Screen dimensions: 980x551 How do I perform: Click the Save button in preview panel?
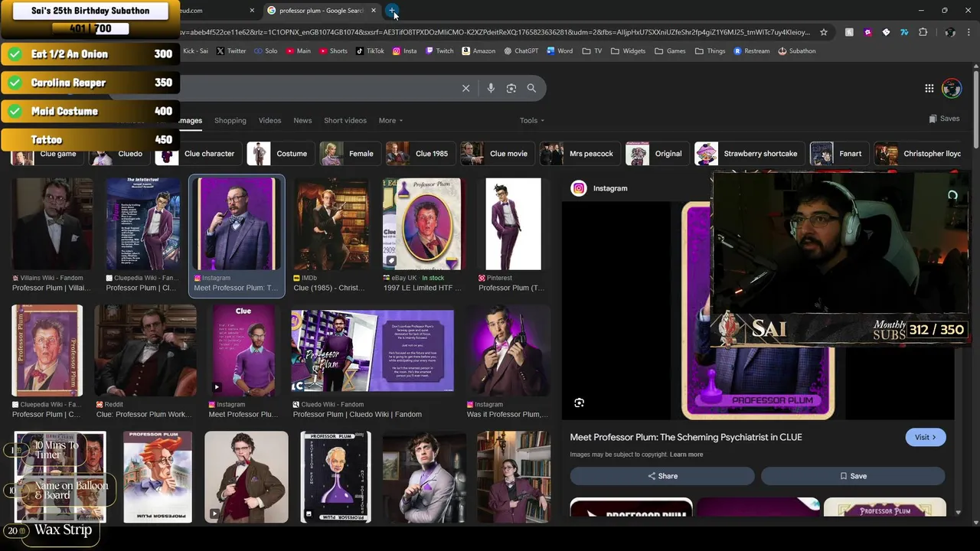click(853, 476)
